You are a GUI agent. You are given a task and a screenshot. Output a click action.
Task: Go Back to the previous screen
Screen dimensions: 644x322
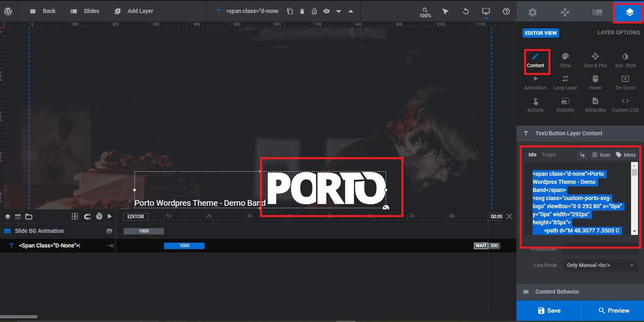coord(43,11)
